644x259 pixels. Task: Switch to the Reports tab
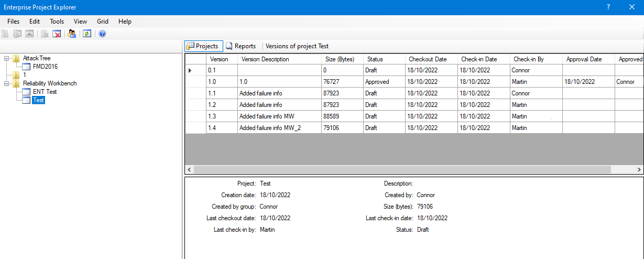(241, 46)
